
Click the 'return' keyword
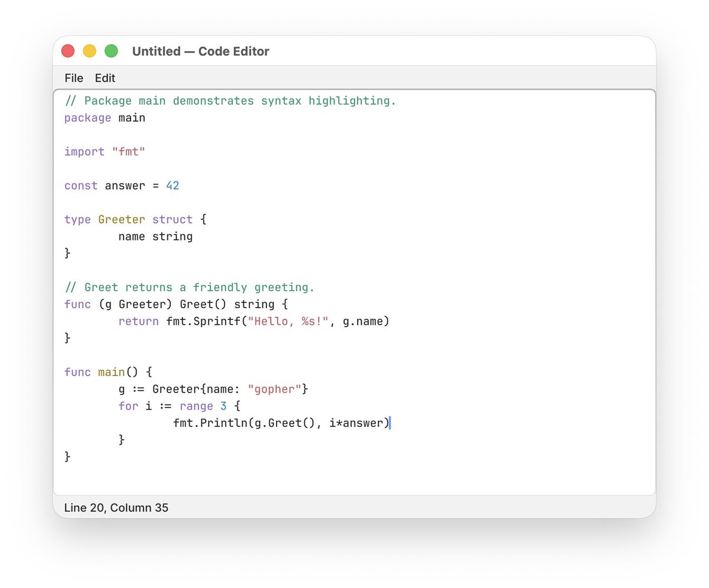tap(139, 322)
